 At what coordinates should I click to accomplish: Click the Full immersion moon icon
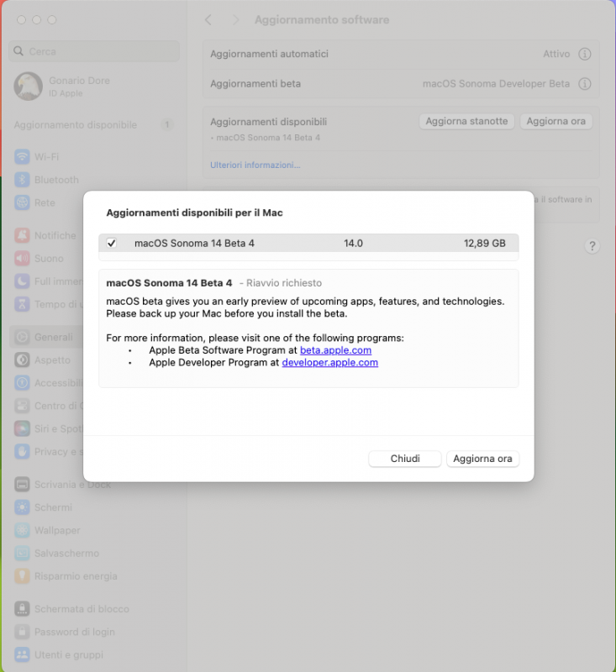22,281
